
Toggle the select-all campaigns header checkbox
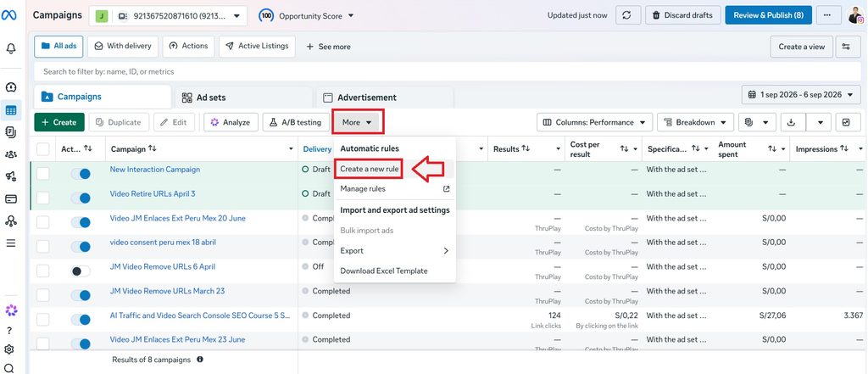pyautogui.click(x=42, y=149)
